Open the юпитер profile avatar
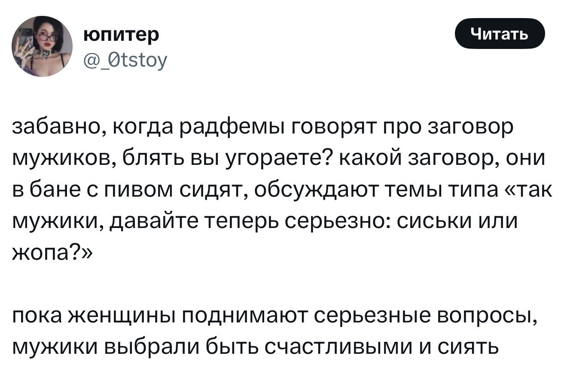 (42, 46)
